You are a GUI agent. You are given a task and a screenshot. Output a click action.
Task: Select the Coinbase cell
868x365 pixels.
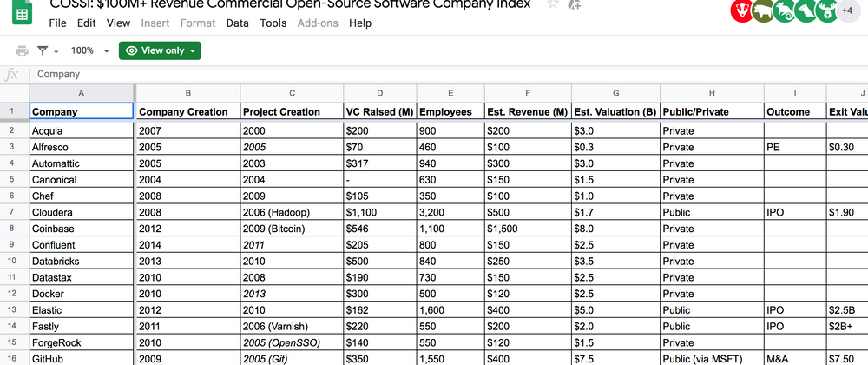(x=82, y=229)
